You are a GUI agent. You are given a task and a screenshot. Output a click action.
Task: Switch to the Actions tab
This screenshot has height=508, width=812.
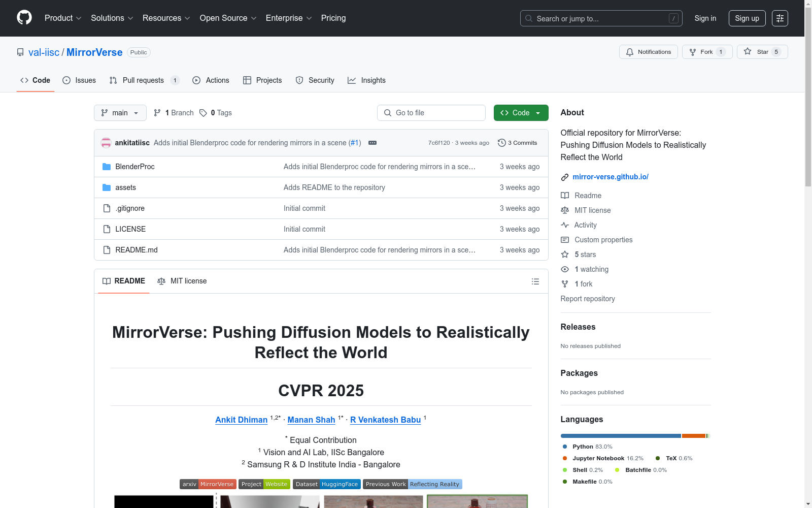click(x=211, y=80)
